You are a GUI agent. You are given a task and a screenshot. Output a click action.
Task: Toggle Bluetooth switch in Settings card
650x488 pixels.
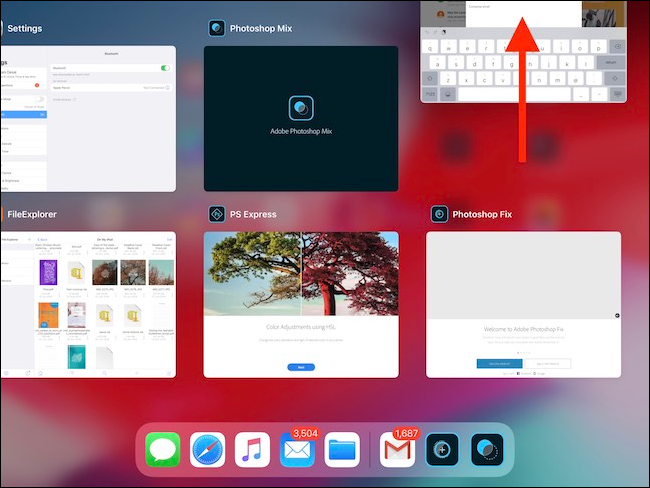coord(165,68)
